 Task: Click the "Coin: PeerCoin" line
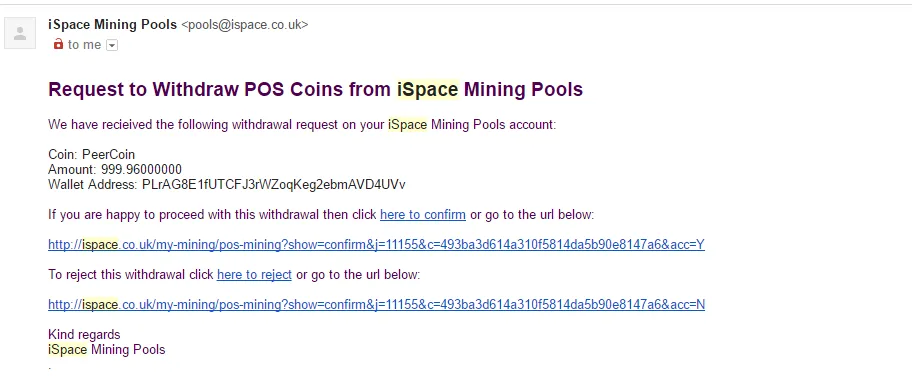click(x=91, y=155)
